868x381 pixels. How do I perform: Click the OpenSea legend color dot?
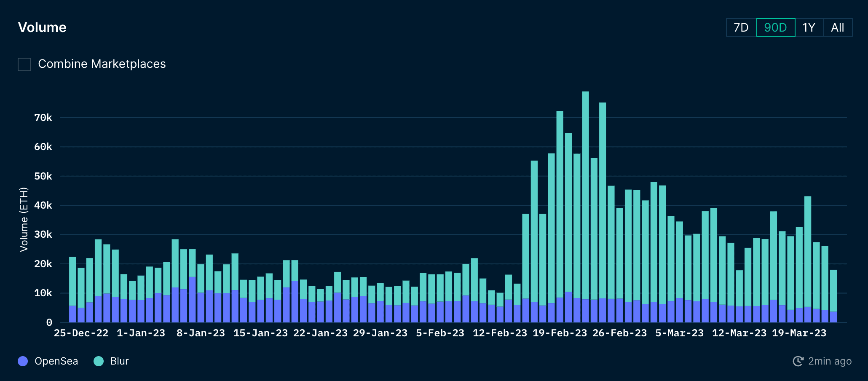tap(23, 361)
